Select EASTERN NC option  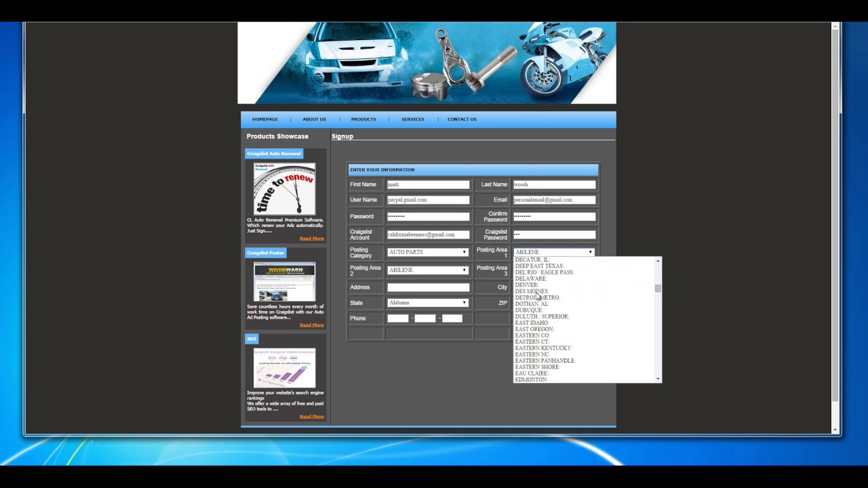click(x=585, y=354)
